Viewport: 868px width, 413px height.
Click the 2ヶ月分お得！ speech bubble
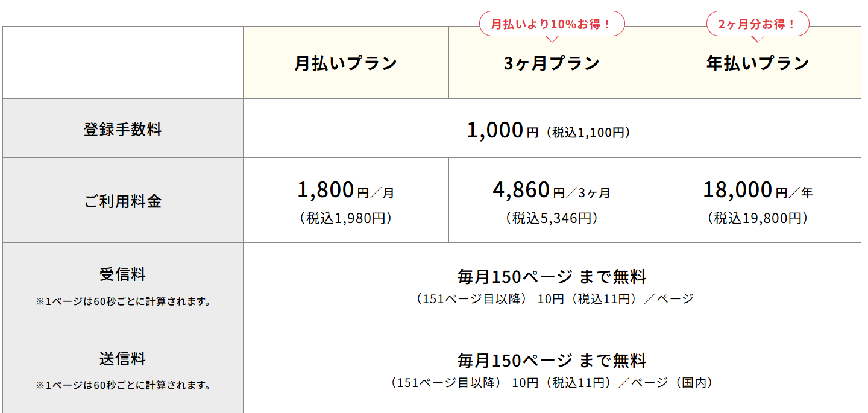click(x=758, y=25)
